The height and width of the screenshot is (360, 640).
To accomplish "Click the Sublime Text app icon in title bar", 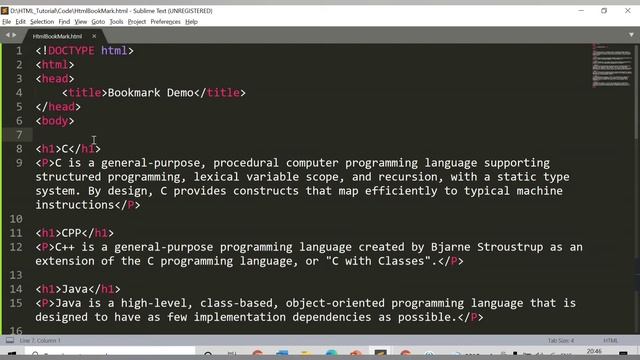I will (x=4, y=11).
